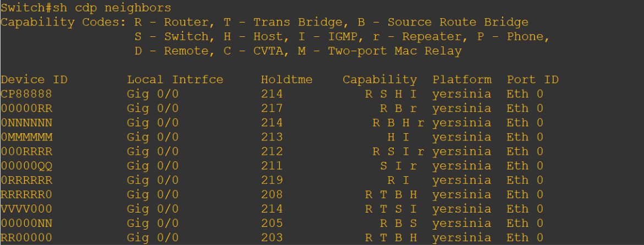The height and width of the screenshot is (245, 644).
Task: Select device ID 000RRRR
Action: 26,152
